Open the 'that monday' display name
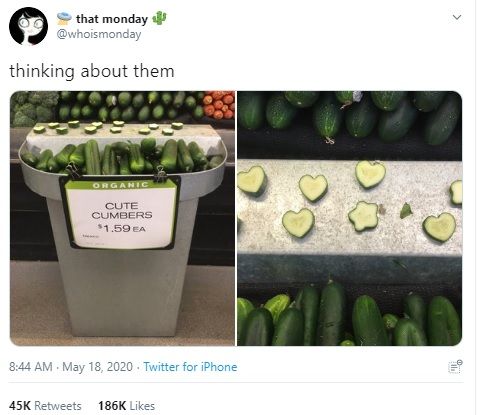The width and height of the screenshot is (477, 415). tap(112, 19)
